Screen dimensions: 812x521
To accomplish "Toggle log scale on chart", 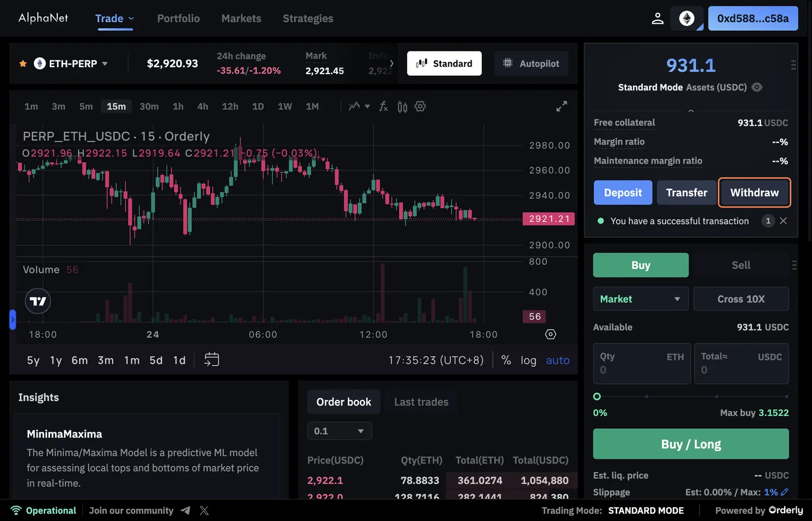I will point(528,360).
